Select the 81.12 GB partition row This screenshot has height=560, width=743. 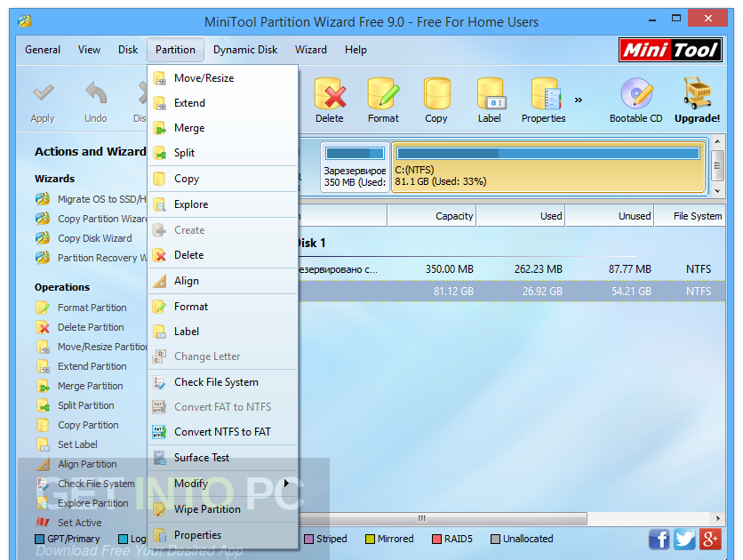point(512,292)
